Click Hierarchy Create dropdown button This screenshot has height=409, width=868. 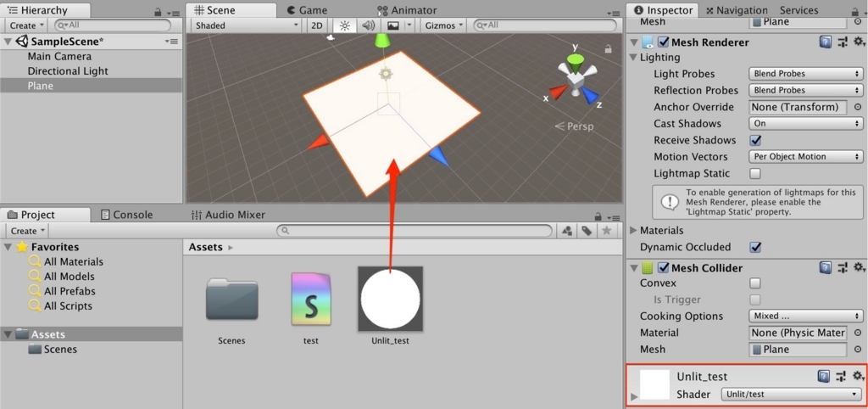tap(26, 25)
